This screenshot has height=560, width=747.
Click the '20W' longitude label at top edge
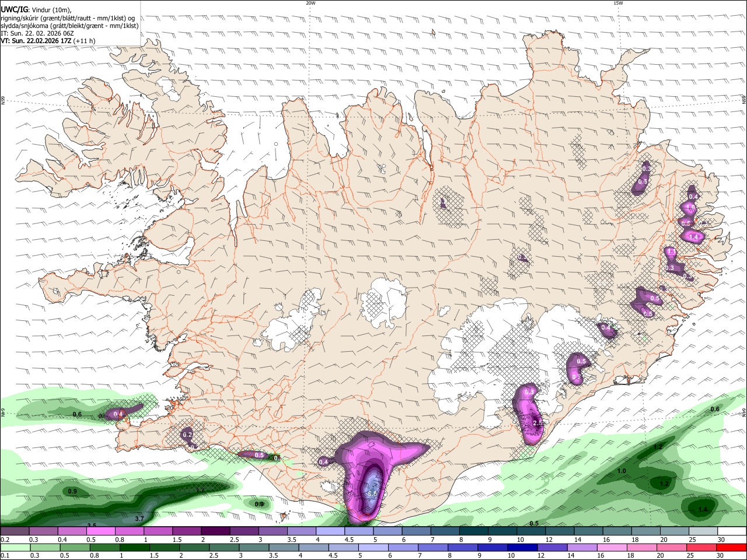(x=311, y=3)
